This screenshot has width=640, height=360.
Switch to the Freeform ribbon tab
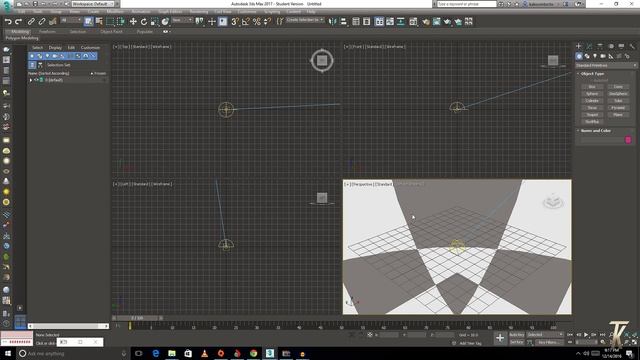tap(47, 31)
